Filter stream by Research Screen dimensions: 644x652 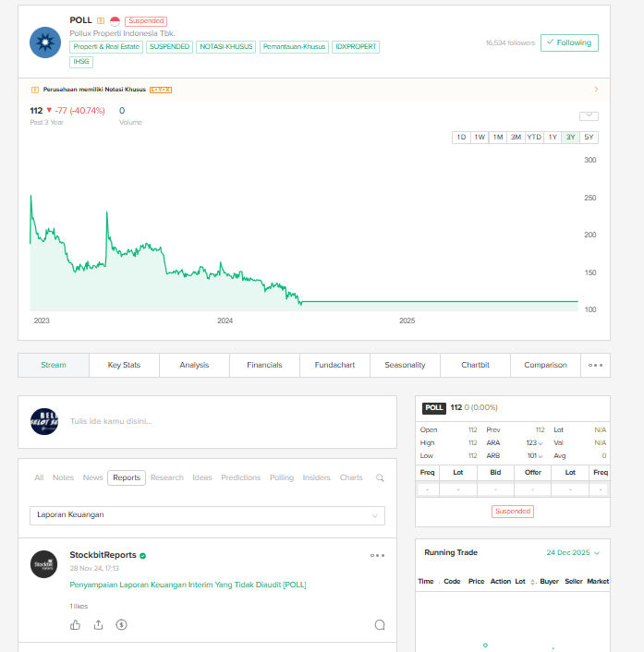167,477
